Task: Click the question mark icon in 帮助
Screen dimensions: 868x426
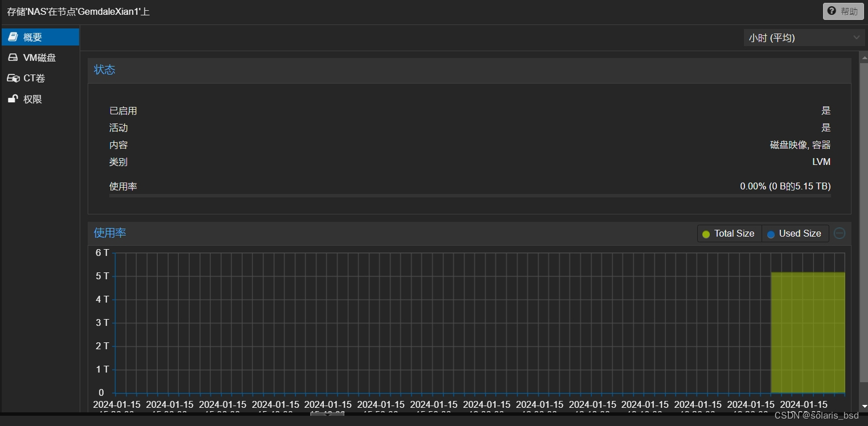Action: pos(832,11)
